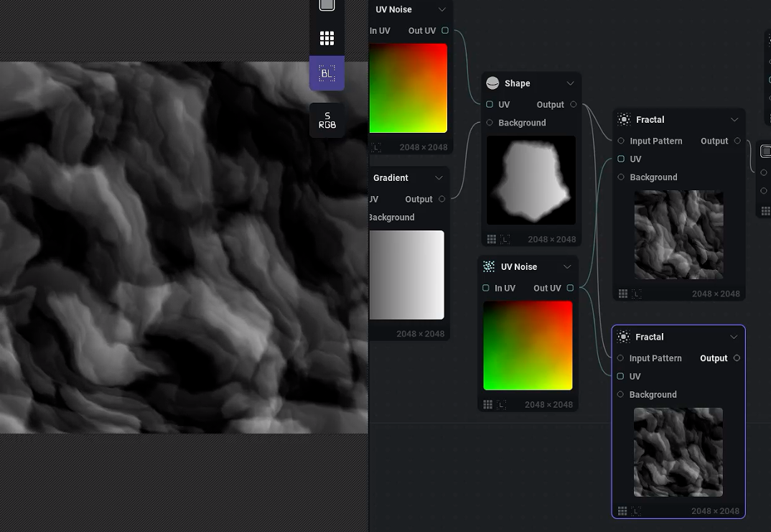The width and height of the screenshot is (771, 532).
Task: Click the top UV Noise node title
Action: 393,9
